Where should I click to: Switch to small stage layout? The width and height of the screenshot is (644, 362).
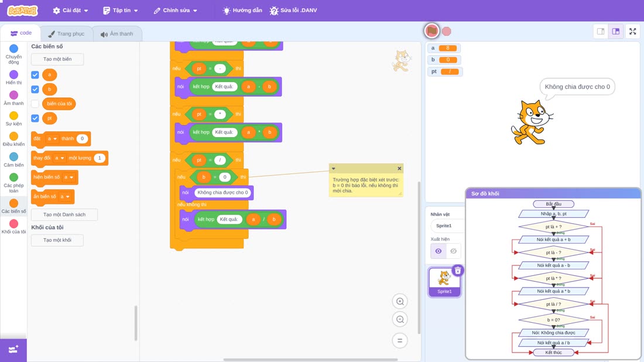[601, 31]
